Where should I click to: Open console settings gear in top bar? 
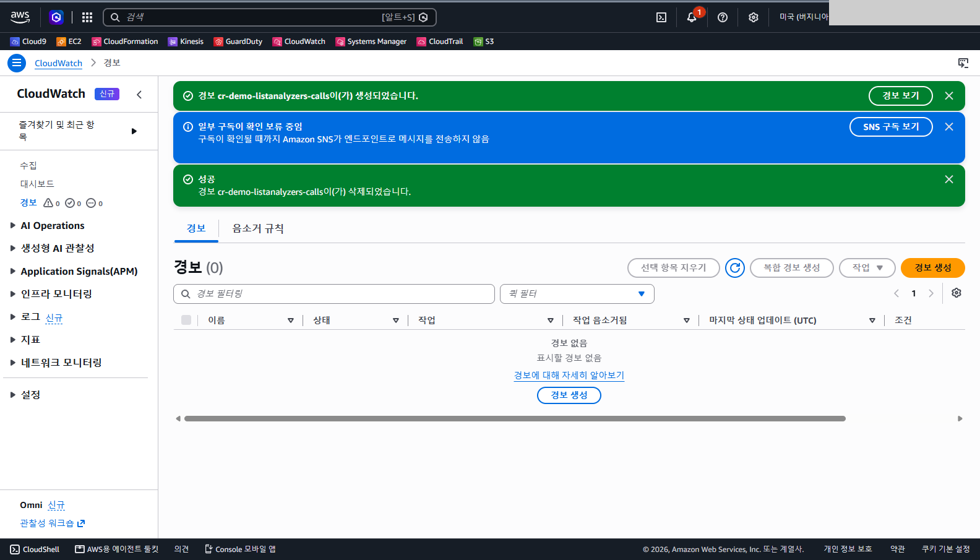[x=754, y=17]
